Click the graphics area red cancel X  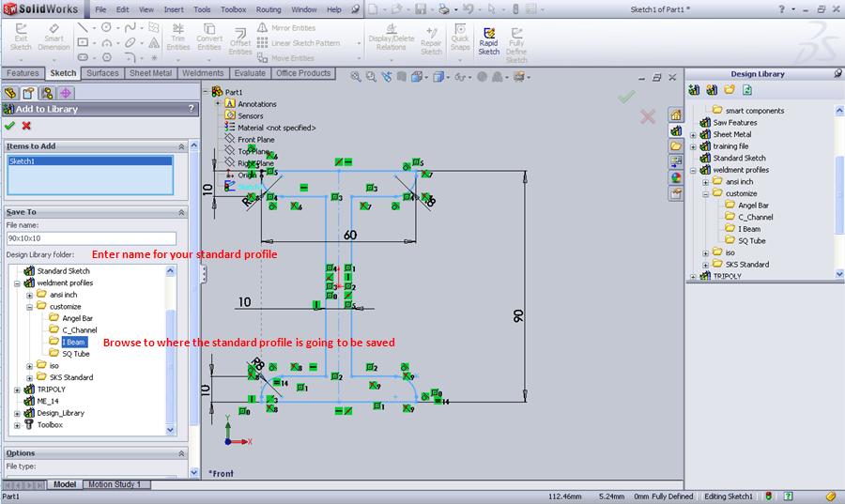point(648,116)
